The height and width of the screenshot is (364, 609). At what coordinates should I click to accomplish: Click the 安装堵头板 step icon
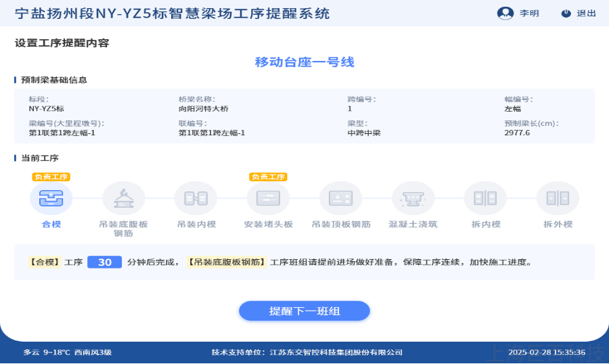tap(268, 198)
